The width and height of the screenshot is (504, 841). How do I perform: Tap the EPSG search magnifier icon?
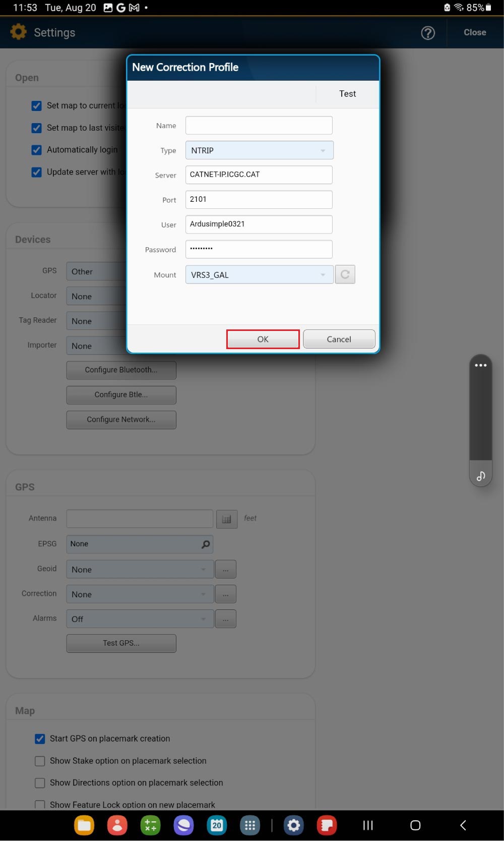pos(206,544)
